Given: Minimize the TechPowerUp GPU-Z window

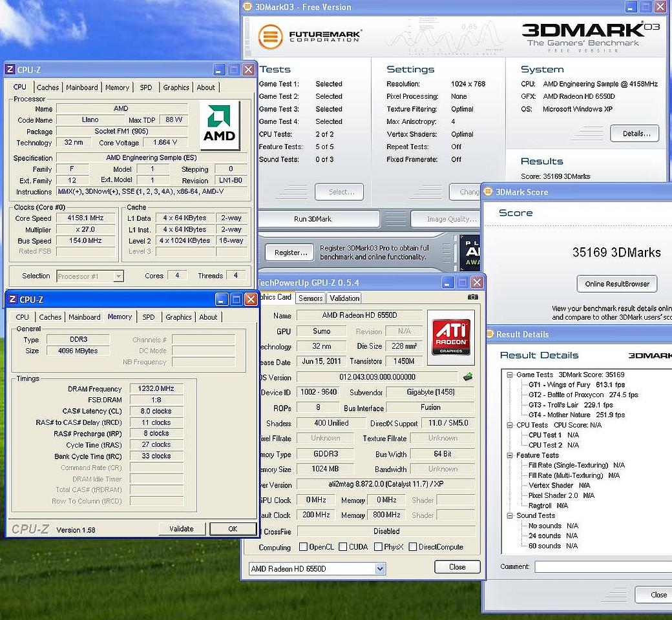Looking at the screenshot, I should (x=447, y=282).
